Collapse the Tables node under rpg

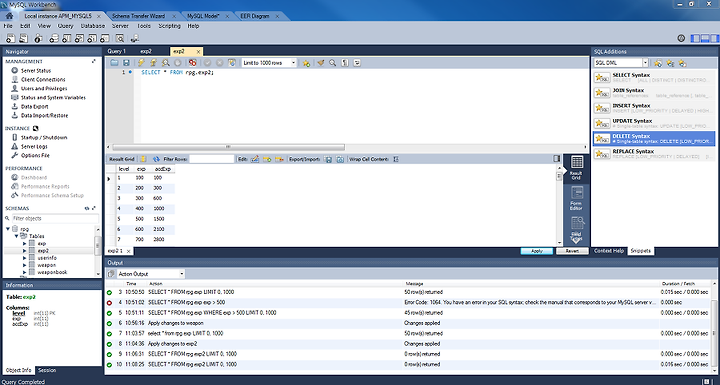pos(16,236)
